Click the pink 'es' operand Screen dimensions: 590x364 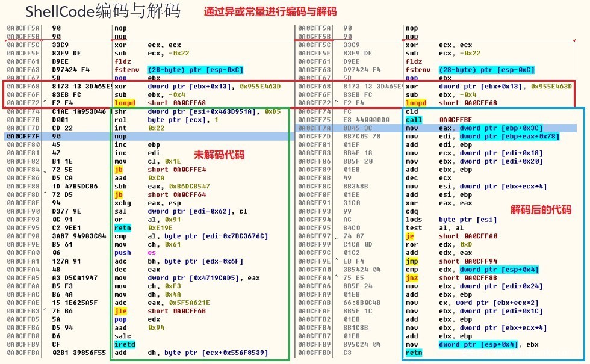[x=152, y=253]
